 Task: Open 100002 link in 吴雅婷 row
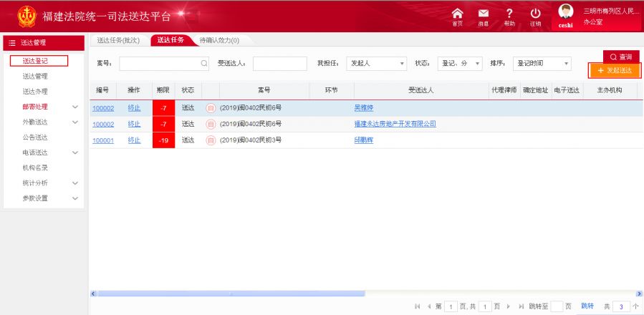[103, 108]
